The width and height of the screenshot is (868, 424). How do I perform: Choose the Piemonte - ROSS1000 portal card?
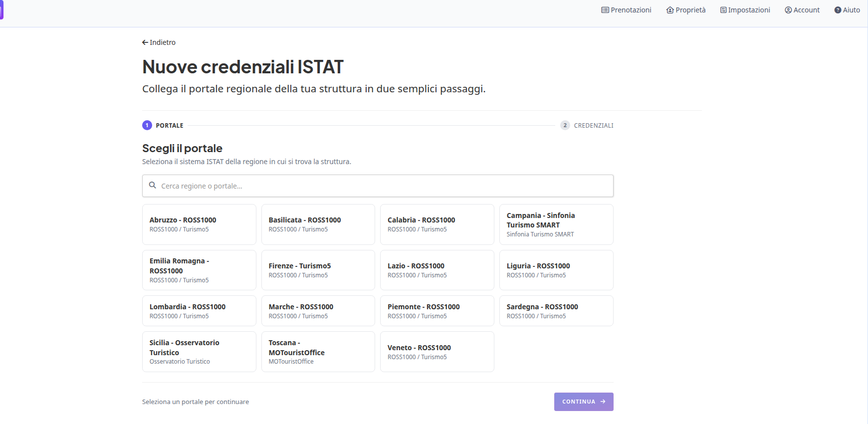(x=437, y=311)
